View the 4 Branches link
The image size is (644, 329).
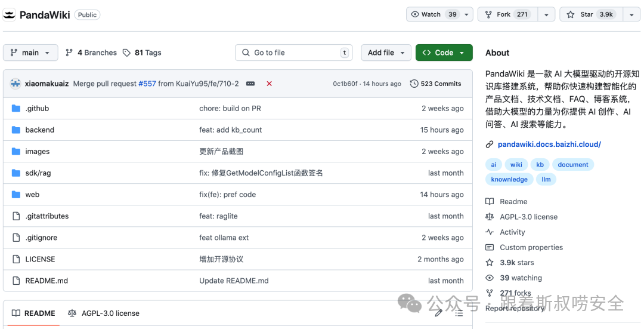[91, 53]
